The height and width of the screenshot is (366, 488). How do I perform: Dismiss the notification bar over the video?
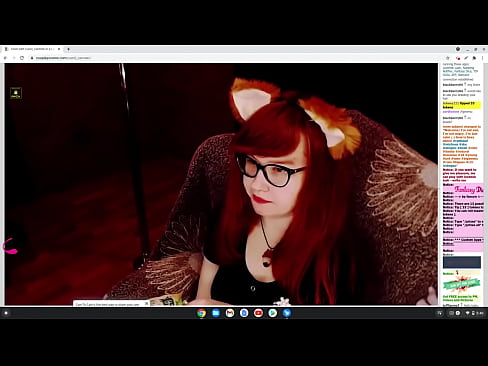pos(146,304)
